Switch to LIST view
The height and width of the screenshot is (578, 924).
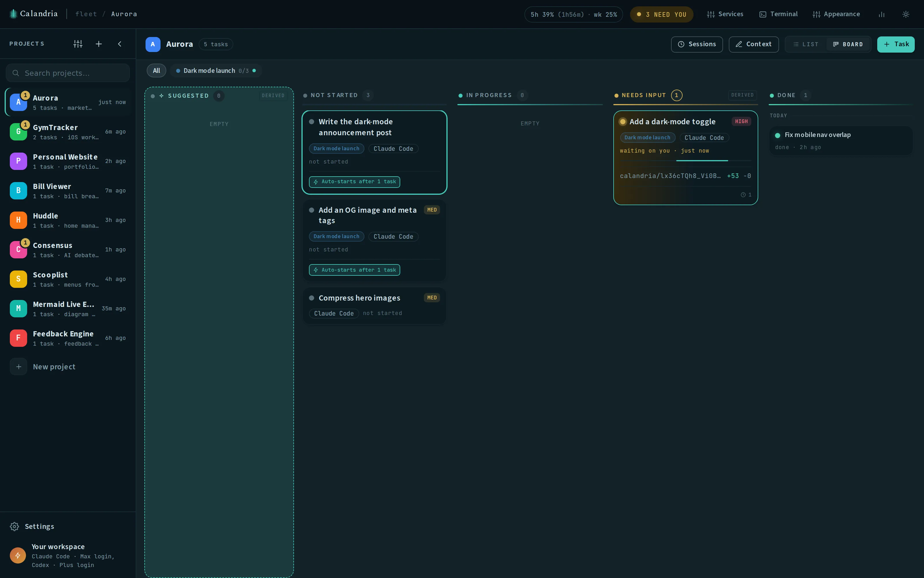806,44
